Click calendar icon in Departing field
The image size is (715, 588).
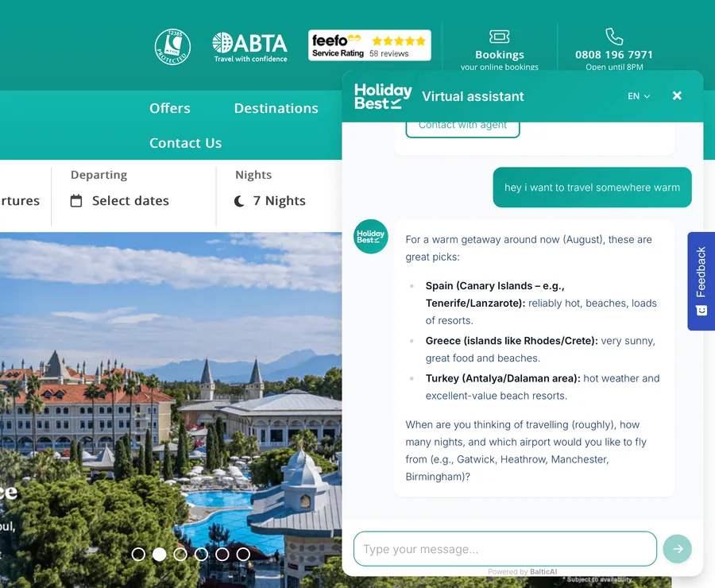point(76,201)
